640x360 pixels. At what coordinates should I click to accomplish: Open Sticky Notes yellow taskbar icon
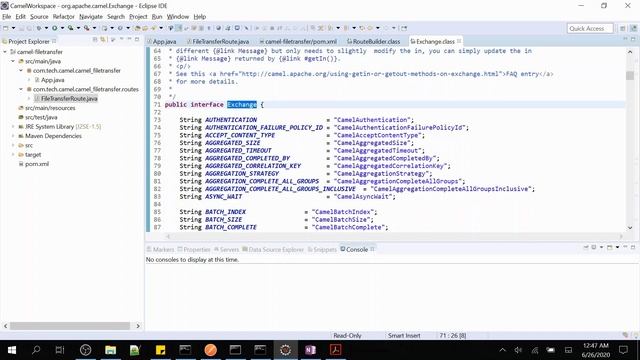click(160, 350)
